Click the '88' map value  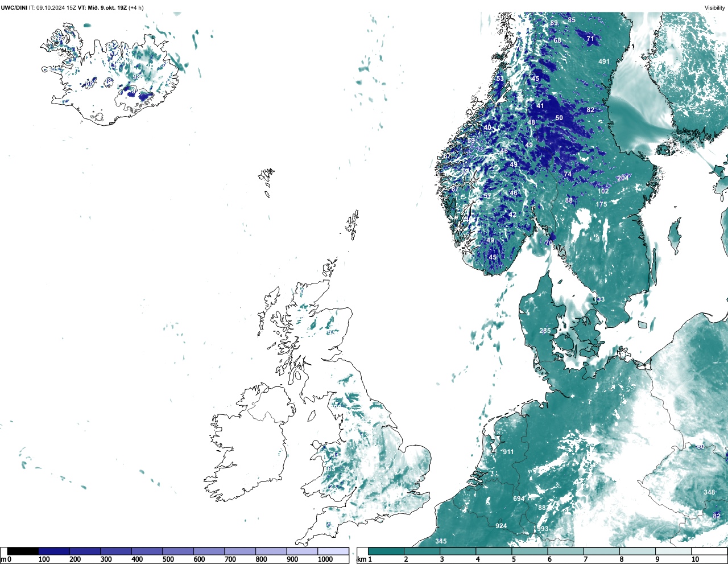pos(569,200)
